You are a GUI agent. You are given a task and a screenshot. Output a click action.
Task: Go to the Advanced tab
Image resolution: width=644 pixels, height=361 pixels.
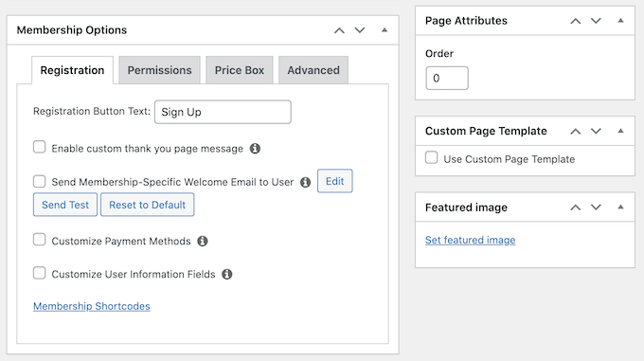(313, 70)
